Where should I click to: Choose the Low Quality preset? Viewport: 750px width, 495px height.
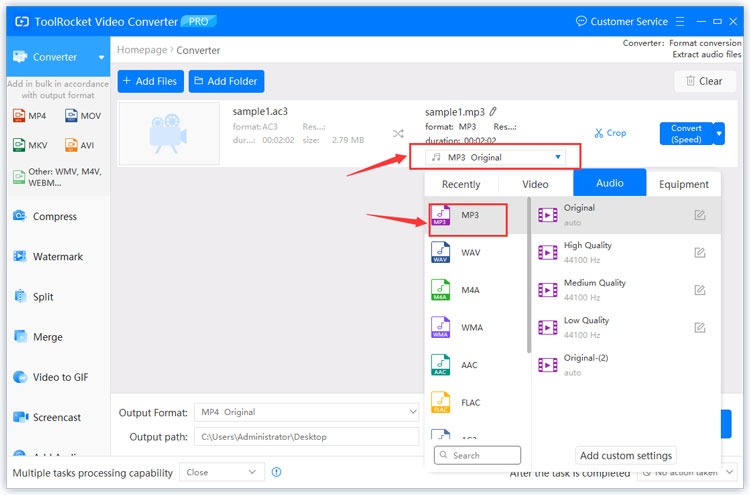tap(626, 328)
